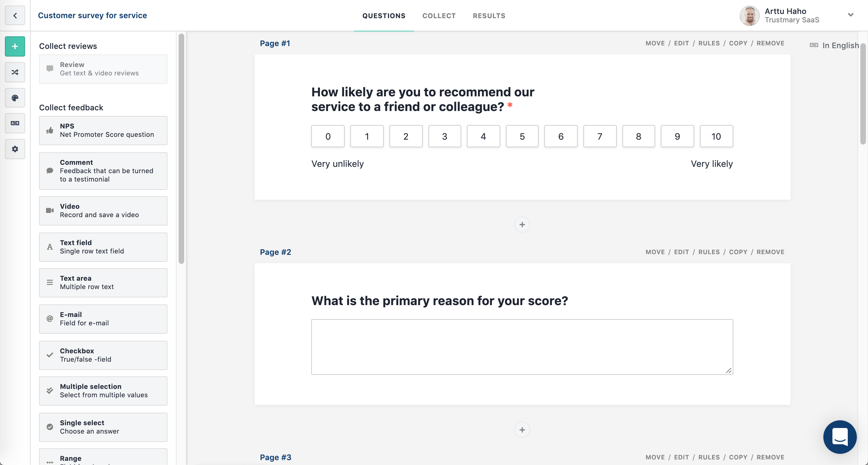Select score 7 on NPS scale

(600, 136)
